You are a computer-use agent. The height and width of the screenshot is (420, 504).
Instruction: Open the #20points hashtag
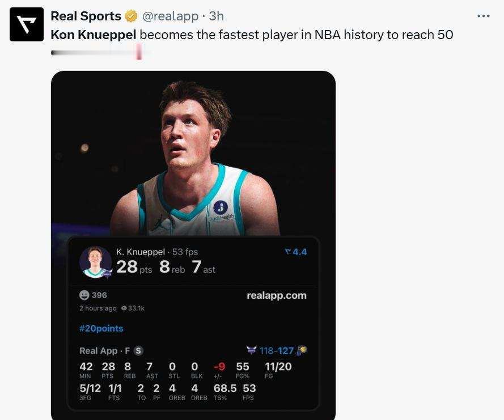point(101,328)
